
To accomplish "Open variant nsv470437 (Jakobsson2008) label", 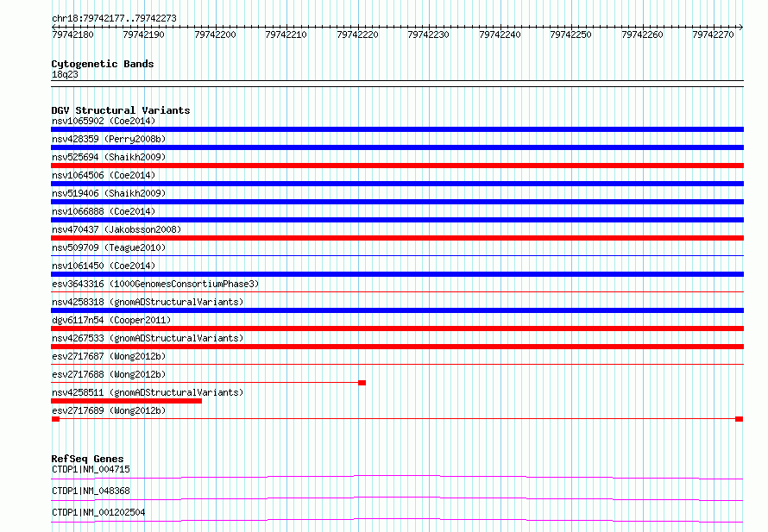I will (x=116, y=229).
